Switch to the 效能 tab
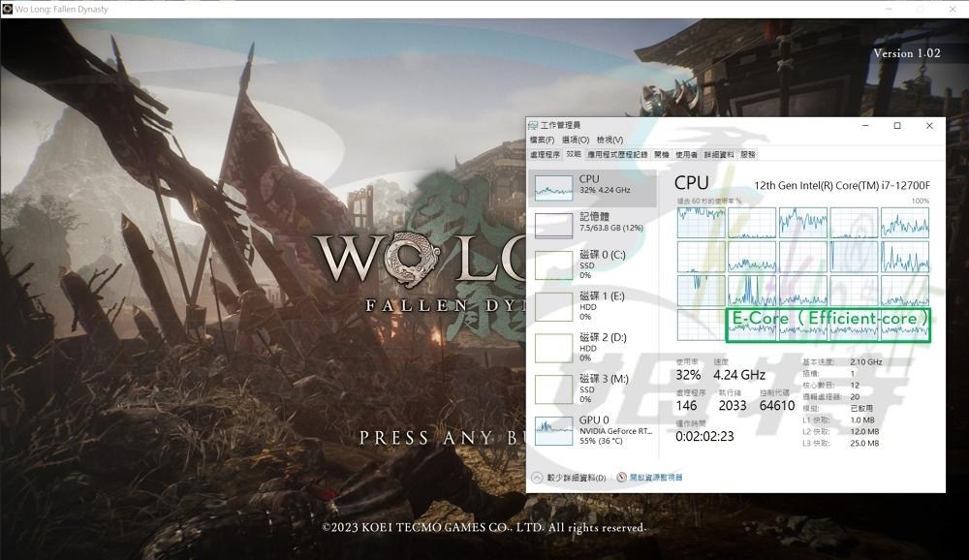The height and width of the screenshot is (560, 969). 574,154
